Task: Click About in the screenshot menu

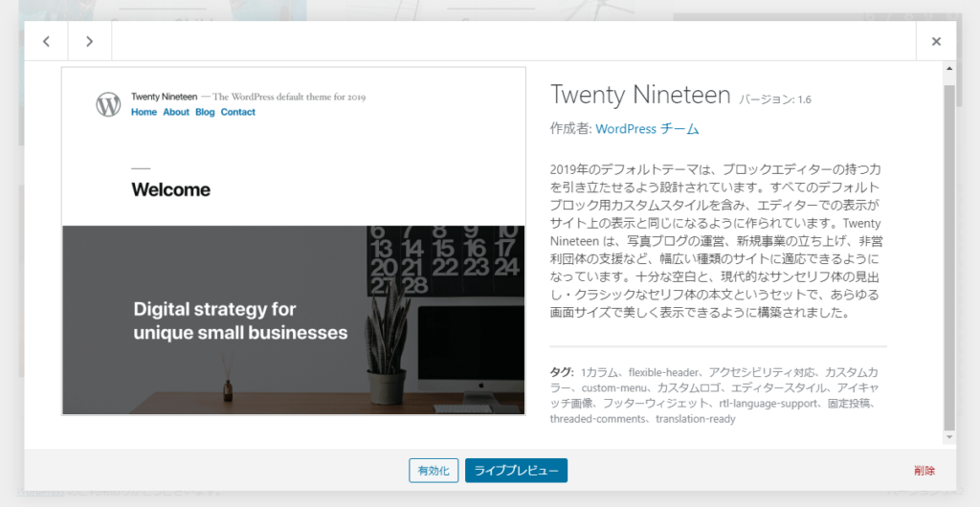Action: (176, 112)
